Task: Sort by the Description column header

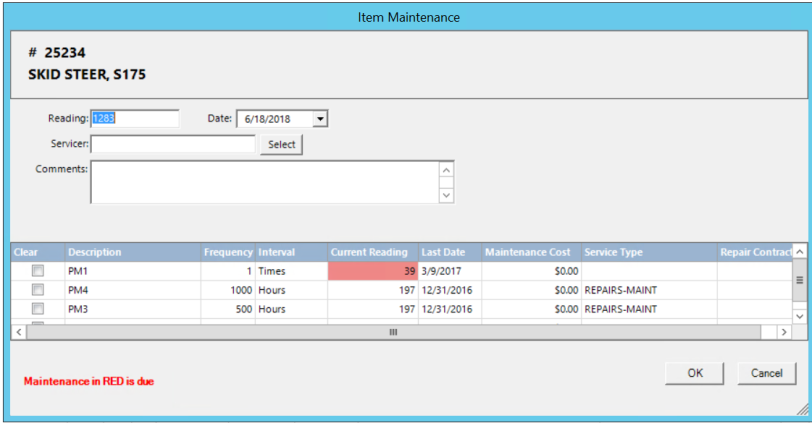Action: [133, 252]
